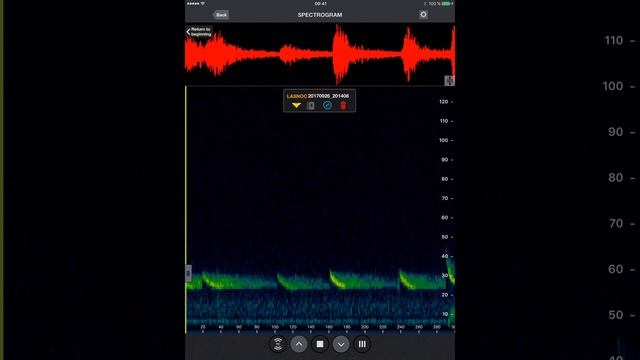Tap the gray notes icon beside triangle
Viewport: 640px width, 360px height.
(x=311, y=106)
